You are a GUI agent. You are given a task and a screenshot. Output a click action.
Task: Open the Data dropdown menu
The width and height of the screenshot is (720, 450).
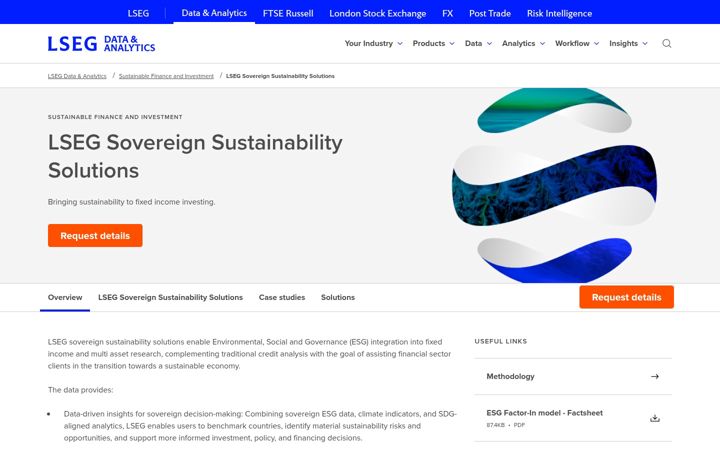(478, 44)
